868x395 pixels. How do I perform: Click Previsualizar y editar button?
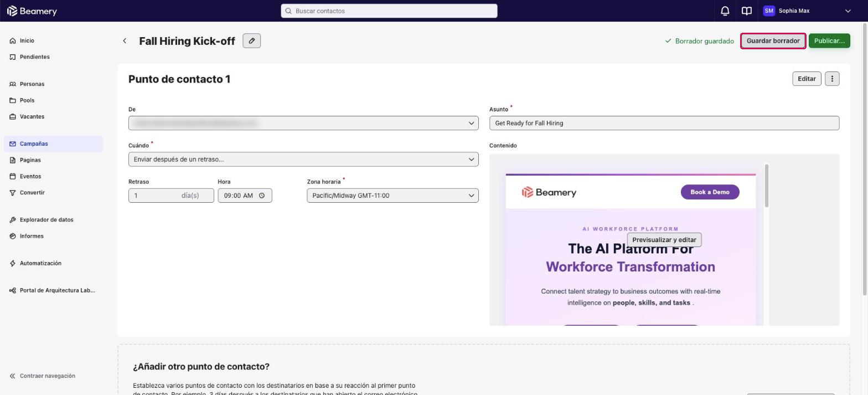pos(664,240)
